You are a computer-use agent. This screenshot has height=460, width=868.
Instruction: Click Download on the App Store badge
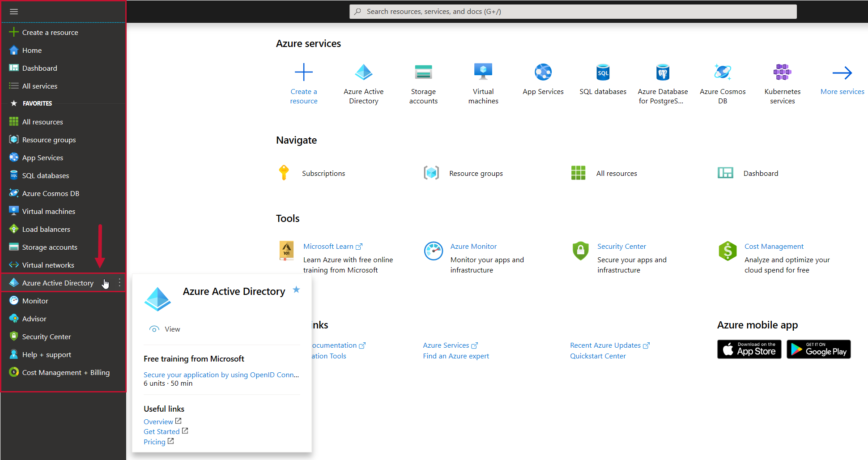tap(749, 349)
